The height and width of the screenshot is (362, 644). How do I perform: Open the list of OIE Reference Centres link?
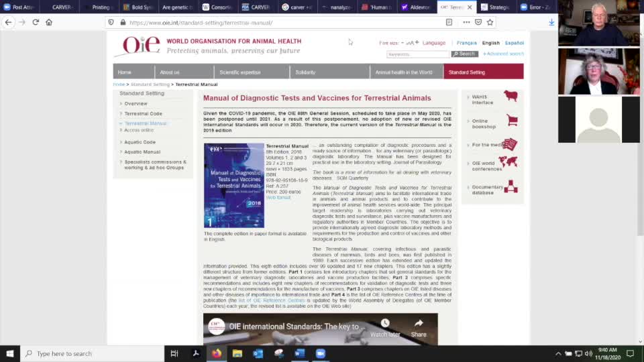click(272, 300)
